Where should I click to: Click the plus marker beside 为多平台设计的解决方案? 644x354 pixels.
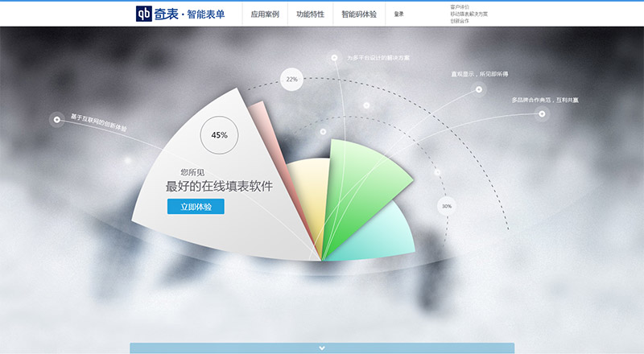pos(334,58)
